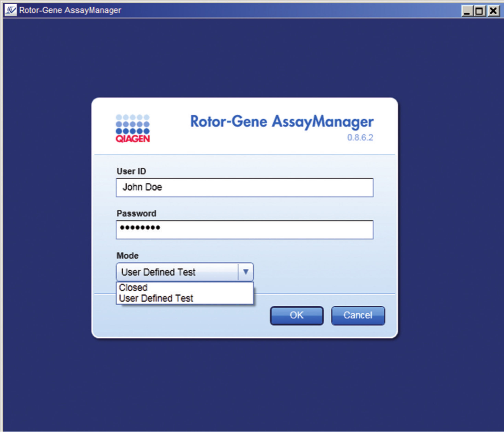Choose User Defined Test in the dropdown list
The width and height of the screenshot is (504, 432).
(x=156, y=298)
